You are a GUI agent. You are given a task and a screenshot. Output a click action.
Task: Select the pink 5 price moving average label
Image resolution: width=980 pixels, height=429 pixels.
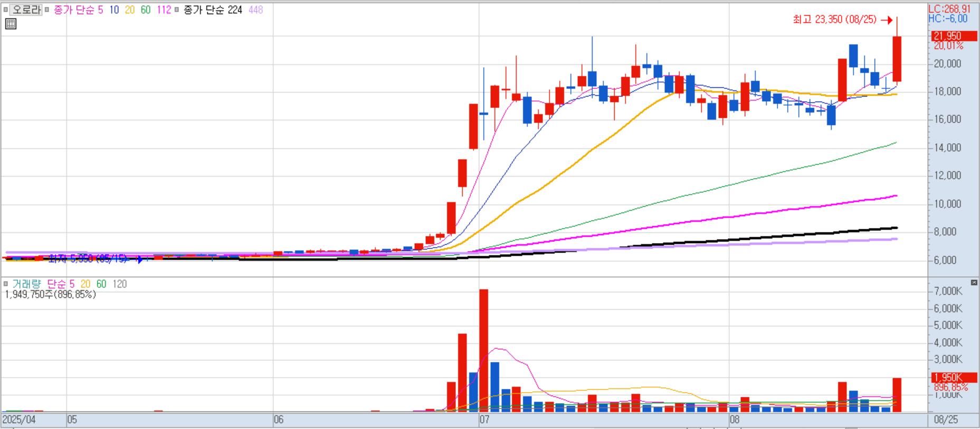point(100,10)
